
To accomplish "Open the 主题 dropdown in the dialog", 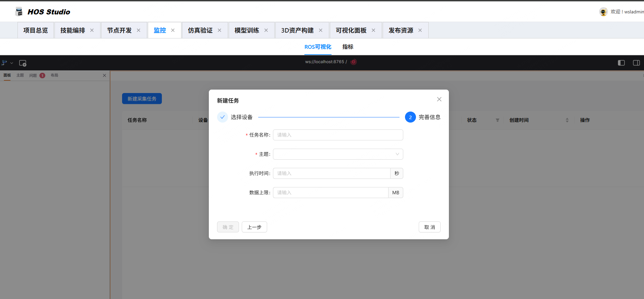I will [x=338, y=154].
